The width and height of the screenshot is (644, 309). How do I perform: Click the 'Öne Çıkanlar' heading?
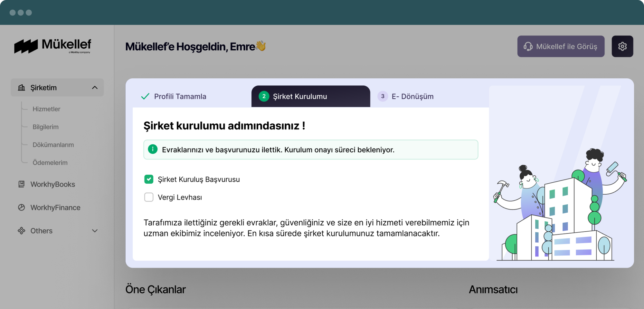pyautogui.click(x=156, y=289)
